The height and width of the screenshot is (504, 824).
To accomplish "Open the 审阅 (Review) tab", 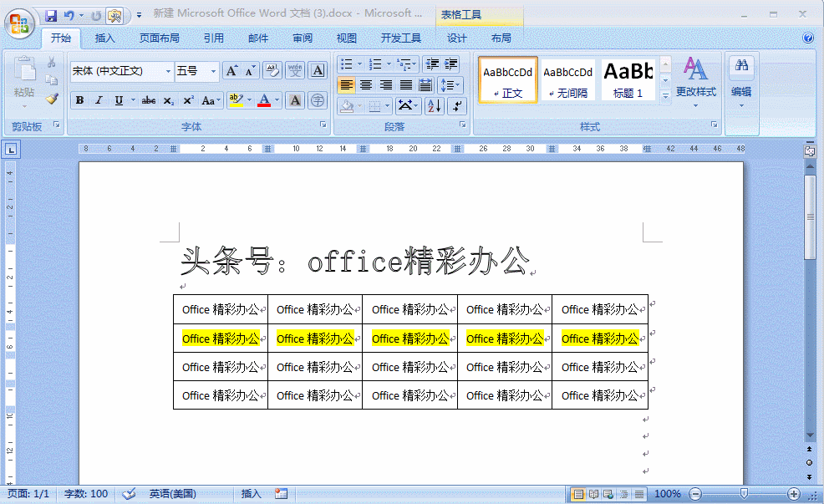I will pos(303,38).
